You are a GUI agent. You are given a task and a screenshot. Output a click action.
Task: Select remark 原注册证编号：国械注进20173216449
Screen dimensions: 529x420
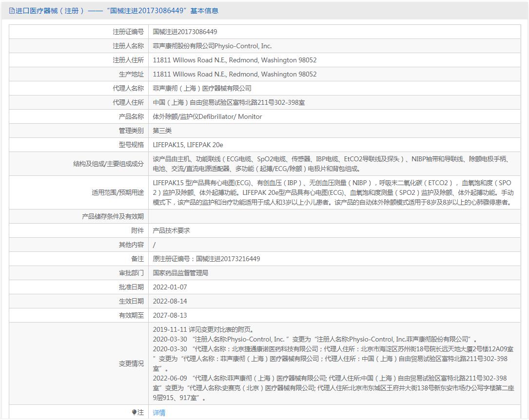206,259
